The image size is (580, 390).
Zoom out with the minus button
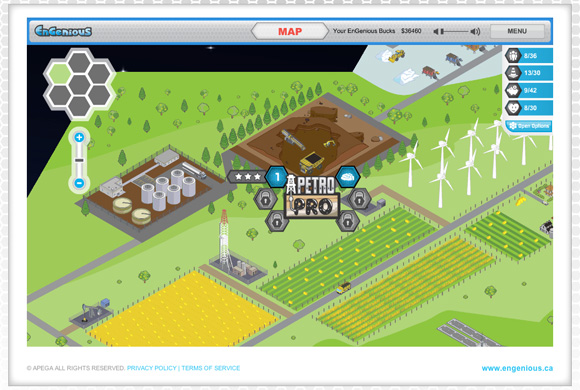click(x=79, y=183)
